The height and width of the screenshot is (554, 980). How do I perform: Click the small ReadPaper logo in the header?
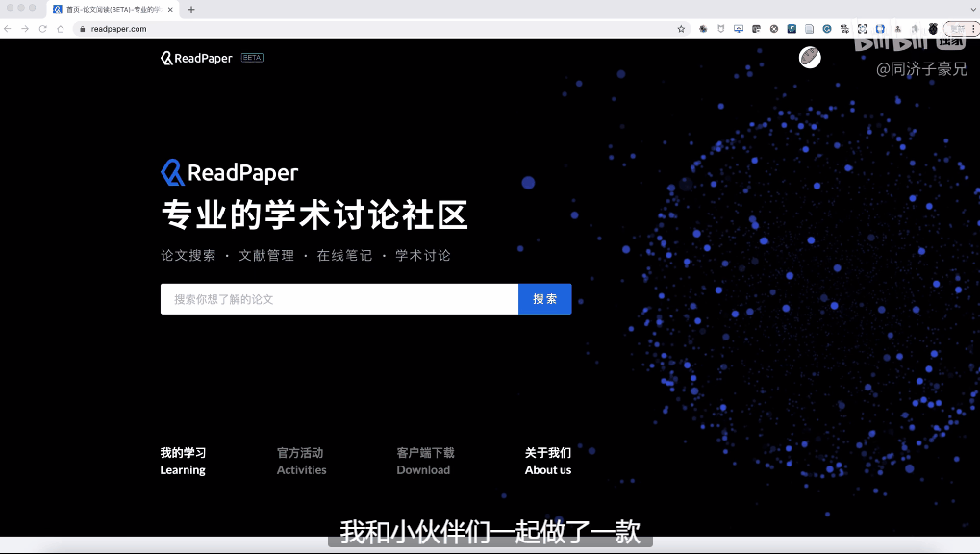196,58
